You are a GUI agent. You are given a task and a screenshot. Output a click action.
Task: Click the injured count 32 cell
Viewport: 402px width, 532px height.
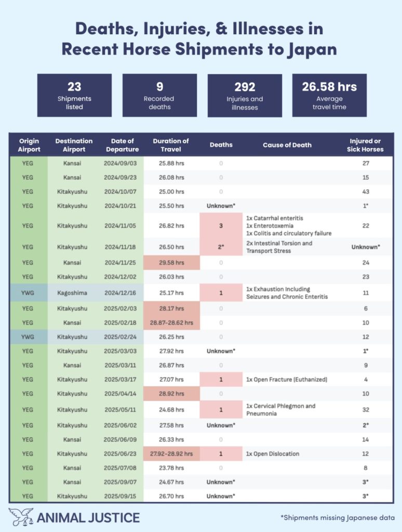coord(366,409)
